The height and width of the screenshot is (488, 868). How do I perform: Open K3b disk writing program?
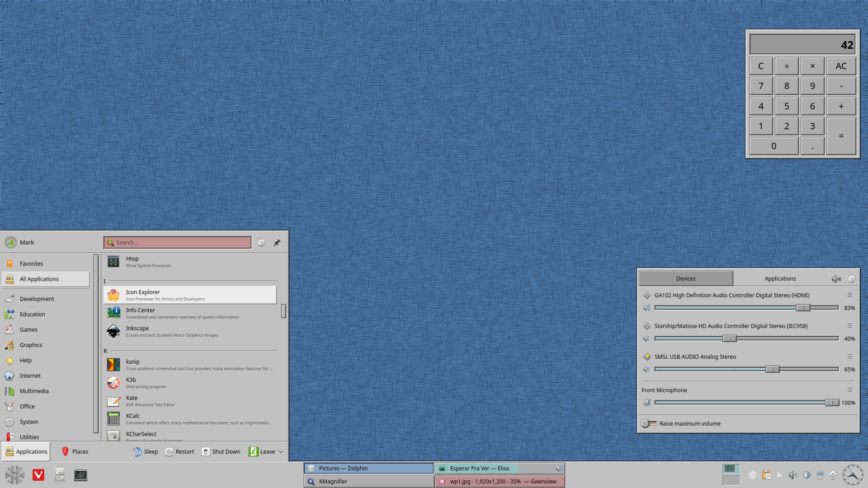click(x=190, y=383)
